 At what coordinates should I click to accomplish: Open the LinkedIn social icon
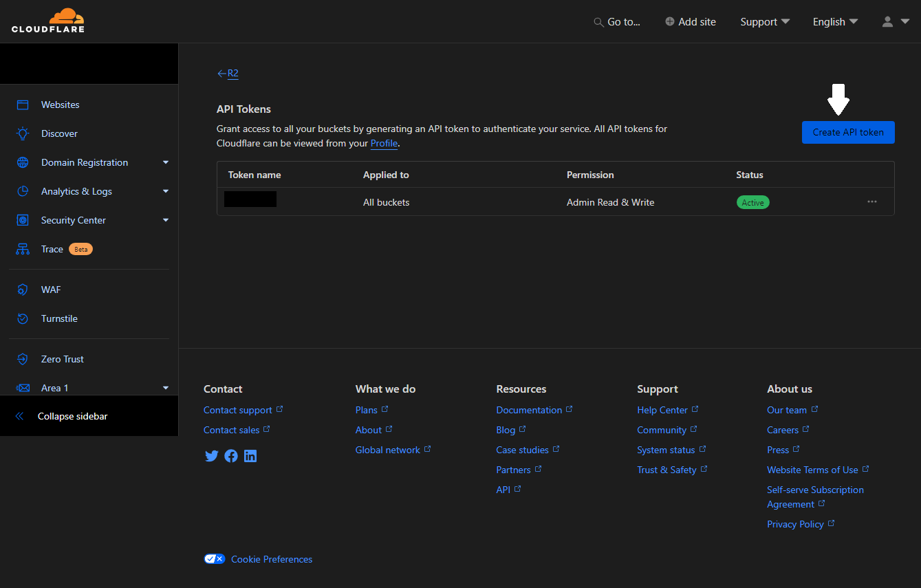pos(250,456)
